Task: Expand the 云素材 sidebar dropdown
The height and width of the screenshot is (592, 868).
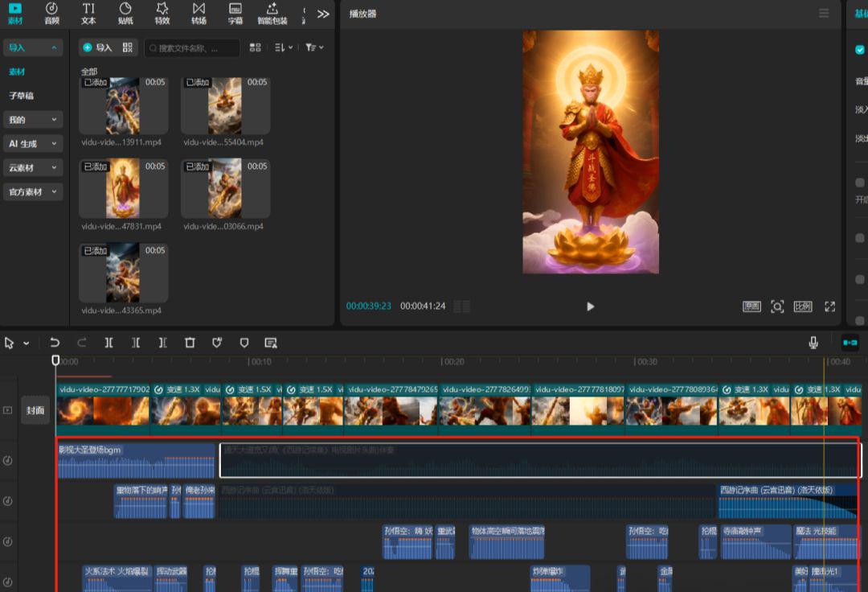Action: click(32, 169)
